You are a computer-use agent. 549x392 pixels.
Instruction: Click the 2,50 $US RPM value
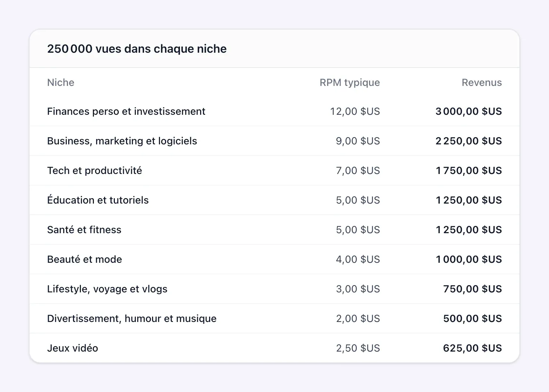(x=358, y=348)
